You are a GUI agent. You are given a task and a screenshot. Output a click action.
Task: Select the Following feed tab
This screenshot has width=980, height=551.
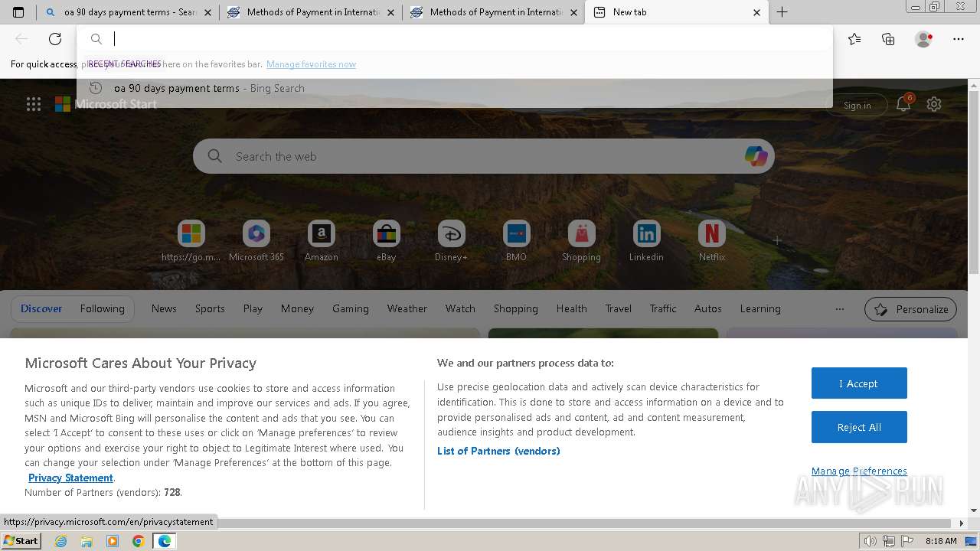point(103,308)
